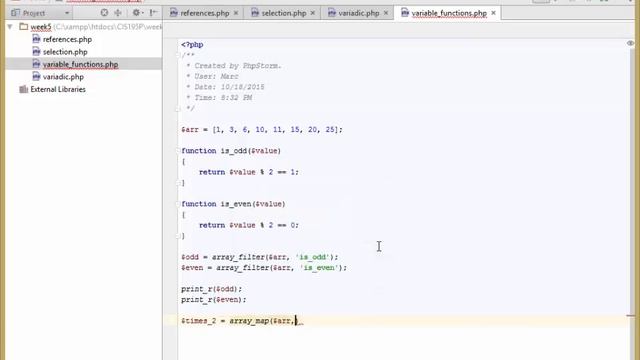Click the $odd = array_filter line
Screen dimensions: 640x360
260,257
